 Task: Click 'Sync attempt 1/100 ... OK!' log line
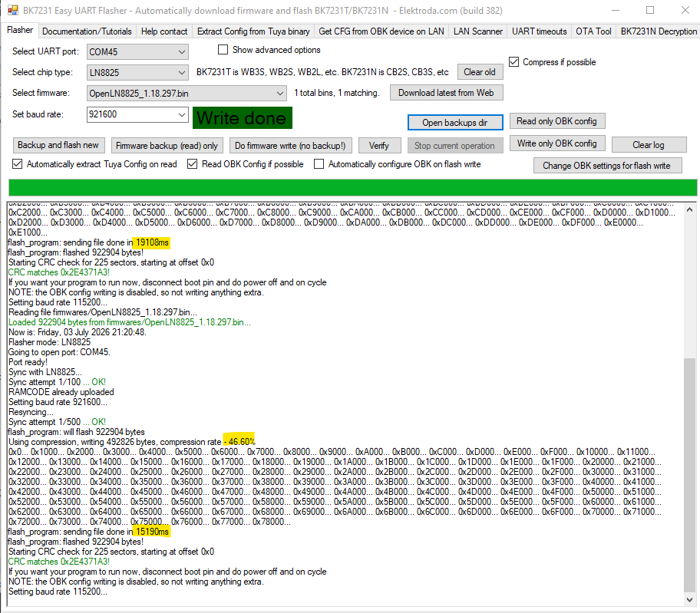point(57,382)
